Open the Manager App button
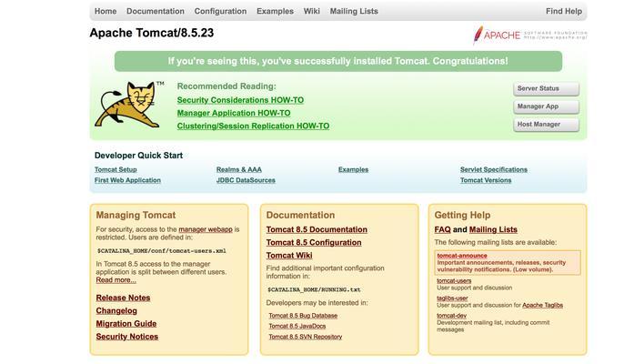This screenshot has height=364, width=644. (x=547, y=106)
